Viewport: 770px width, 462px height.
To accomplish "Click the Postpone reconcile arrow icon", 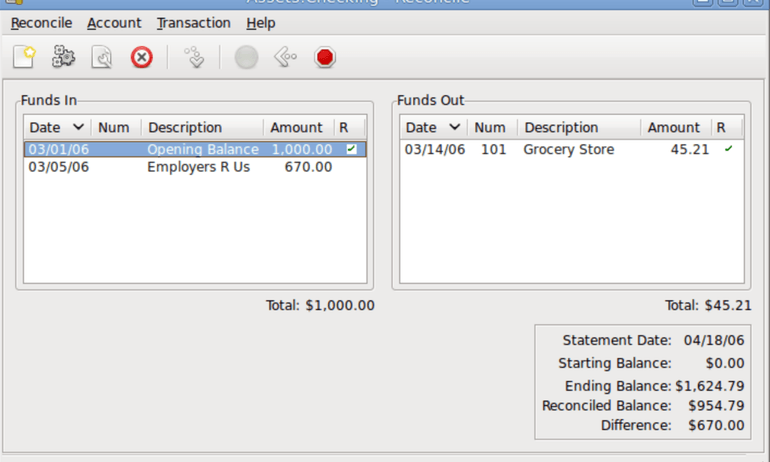I will point(285,58).
